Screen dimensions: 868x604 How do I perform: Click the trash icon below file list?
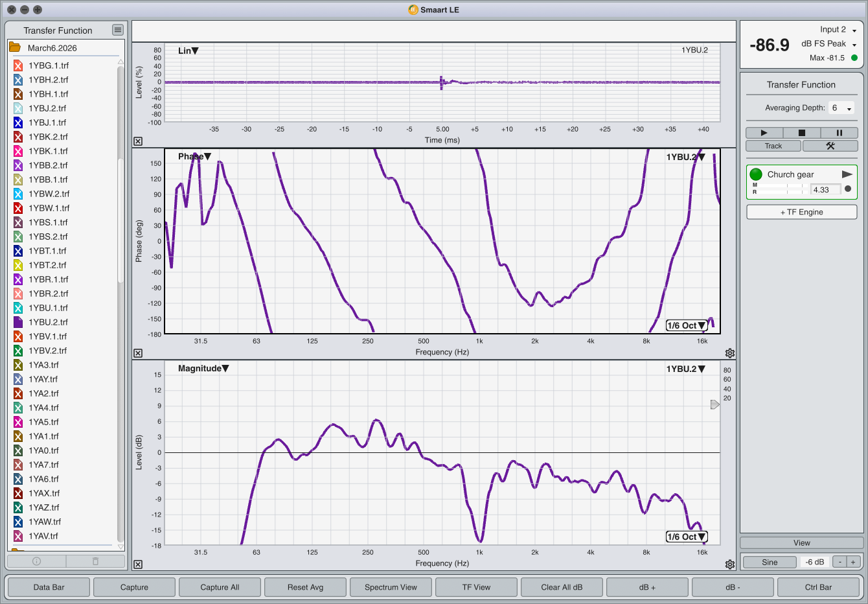coord(95,561)
